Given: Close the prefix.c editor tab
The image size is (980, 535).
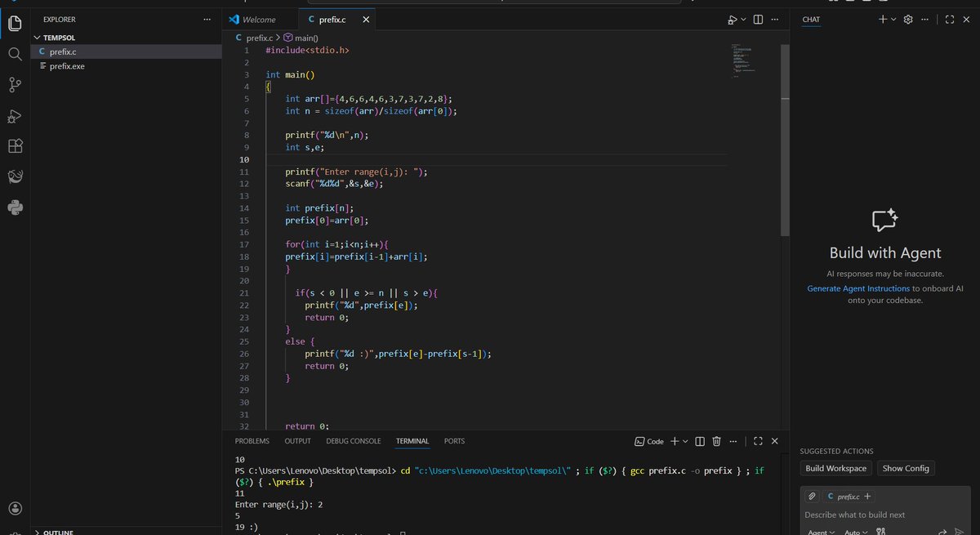Looking at the screenshot, I should (x=365, y=20).
